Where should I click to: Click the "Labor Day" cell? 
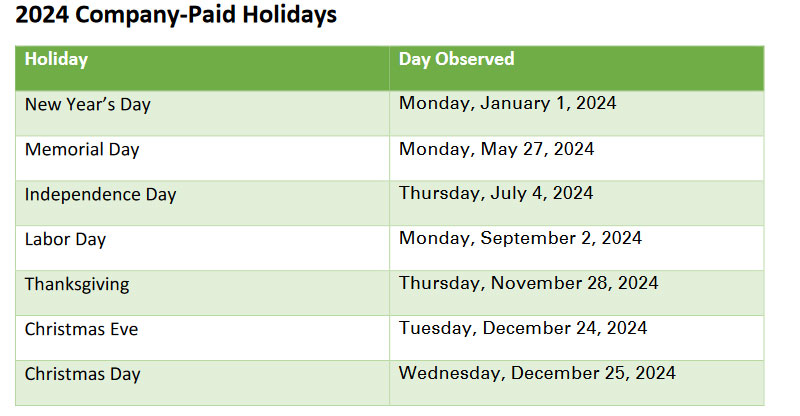pyautogui.click(x=65, y=240)
